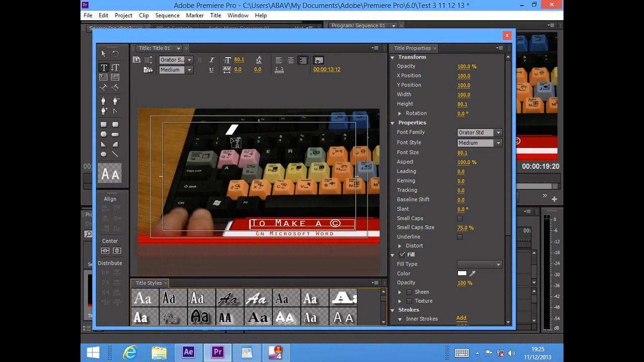Expand the Rotation row

400,114
